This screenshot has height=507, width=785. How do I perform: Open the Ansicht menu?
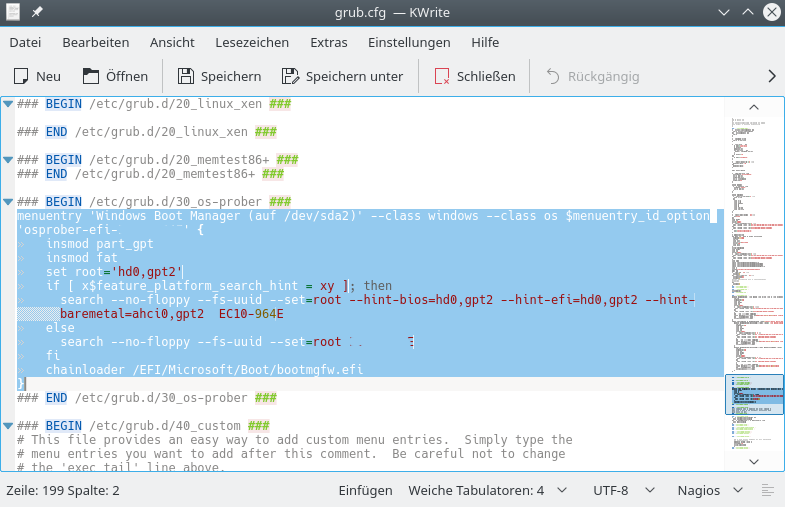(172, 43)
